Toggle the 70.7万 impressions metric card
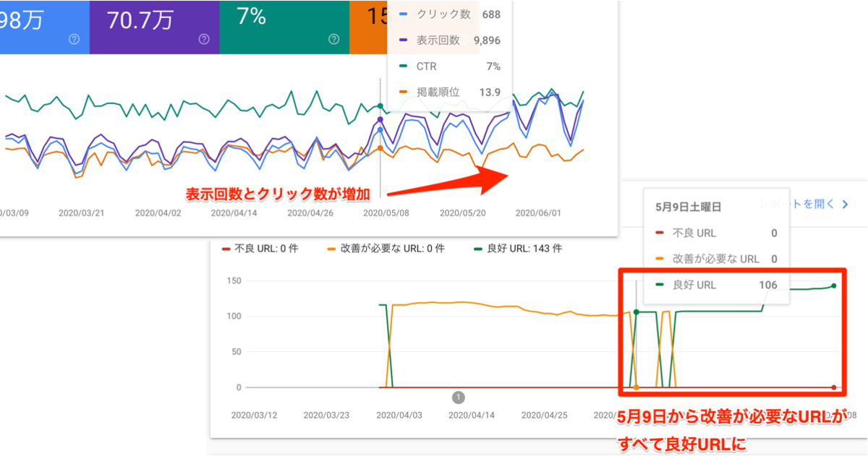868x456 pixels. tap(155, 27)
